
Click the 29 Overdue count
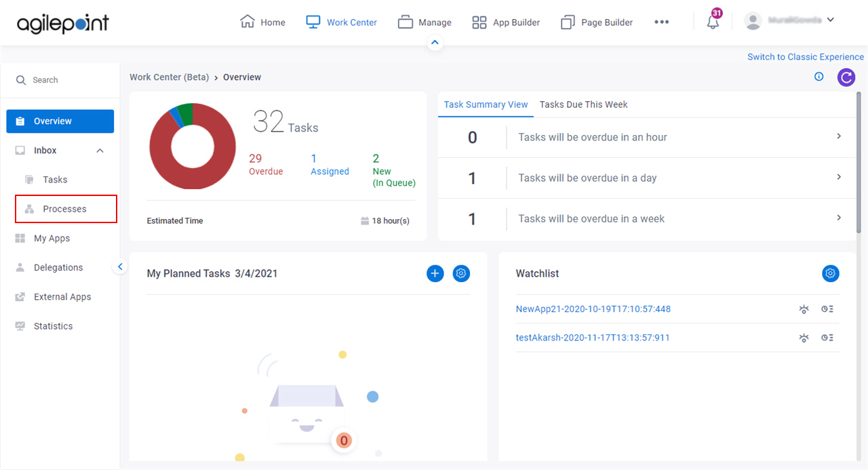(266, 164)
